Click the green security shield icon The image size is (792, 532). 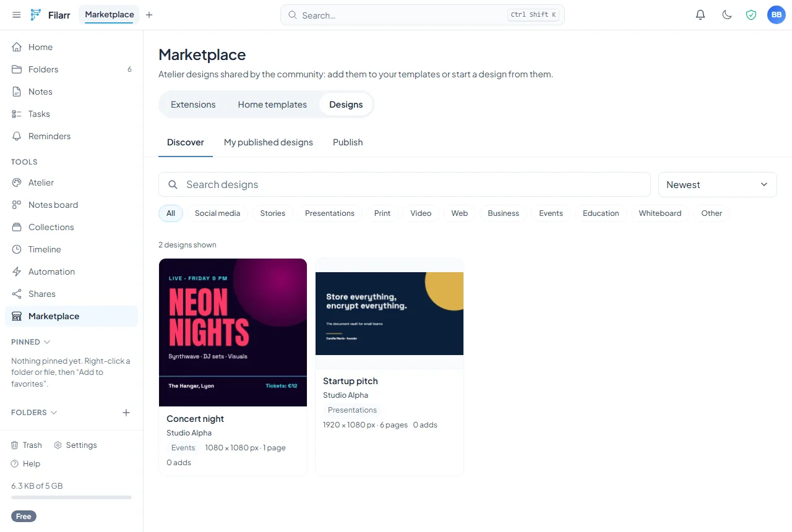click(751, 15)
